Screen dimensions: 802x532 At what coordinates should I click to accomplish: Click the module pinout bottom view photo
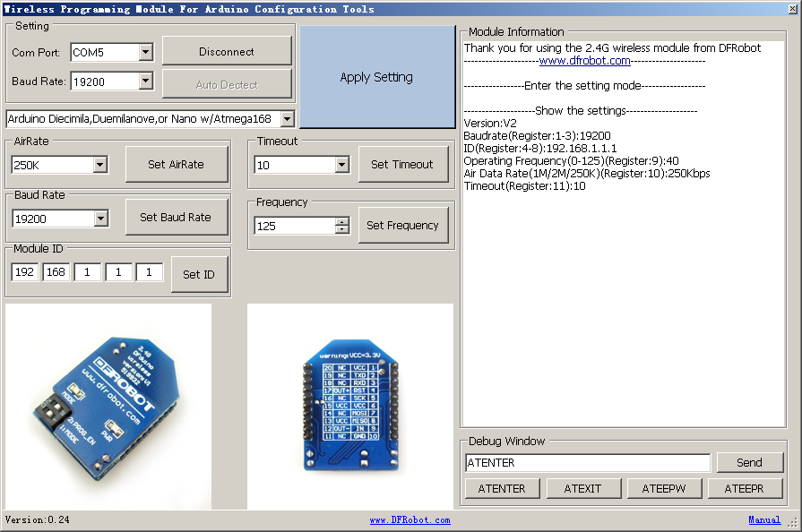click(x=350, y=407)
